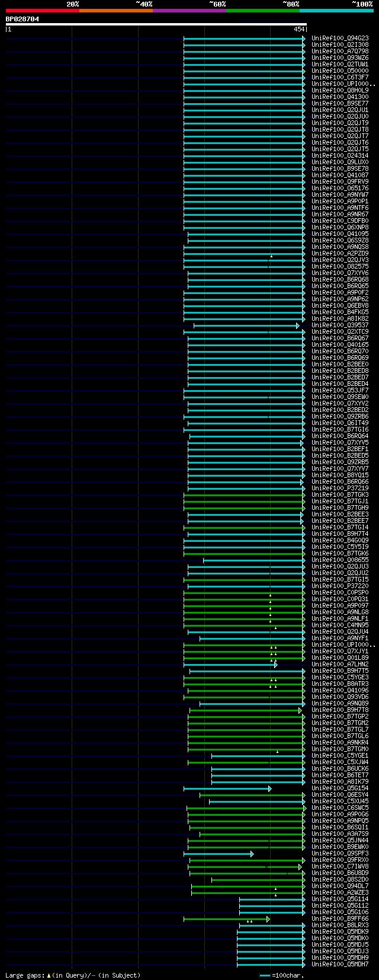Screen dimensions: 379x980
Task: Open hit UniRef100_P37220
Action: [340, 586]
